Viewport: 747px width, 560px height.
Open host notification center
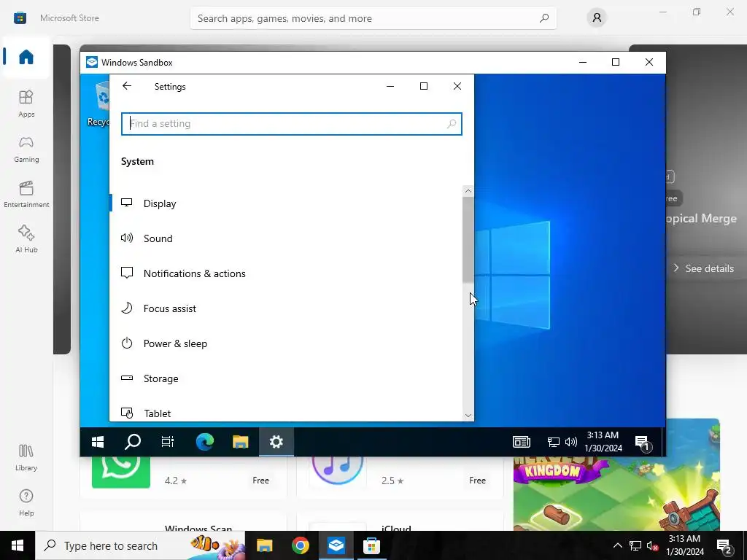pyautogui.click(x=724, y=546)
